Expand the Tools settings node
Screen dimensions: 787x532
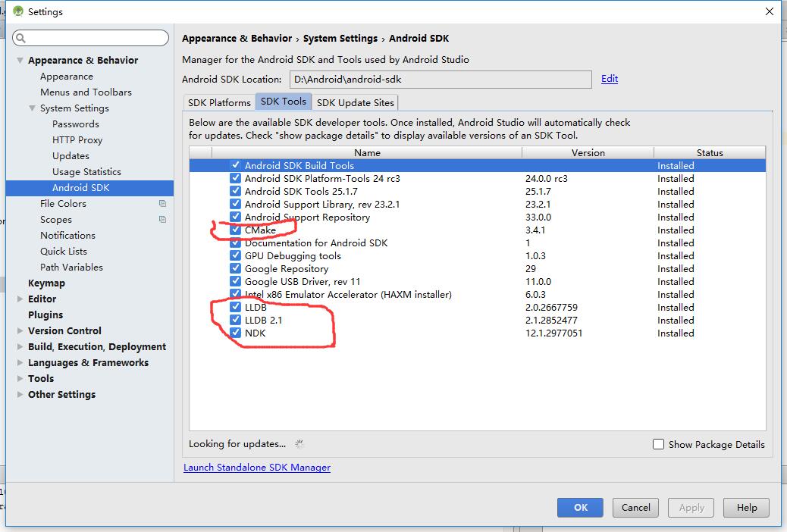[20, 378]
